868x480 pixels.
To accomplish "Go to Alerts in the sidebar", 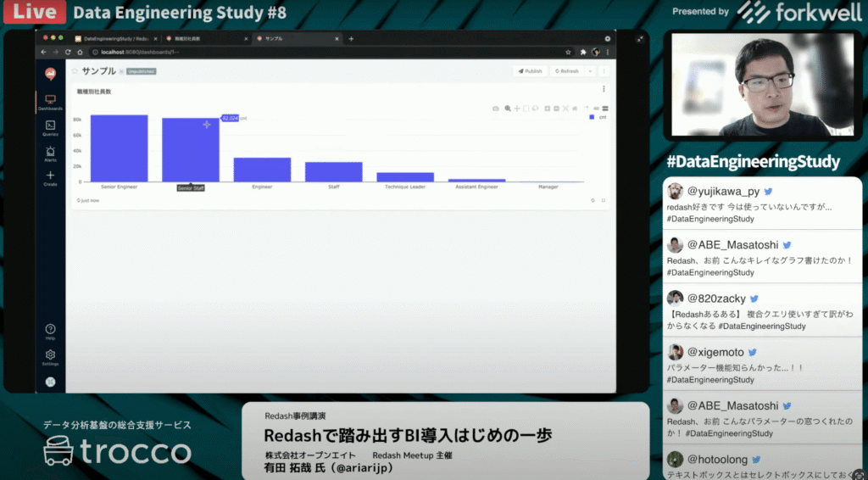I will [x=50, y=153].
